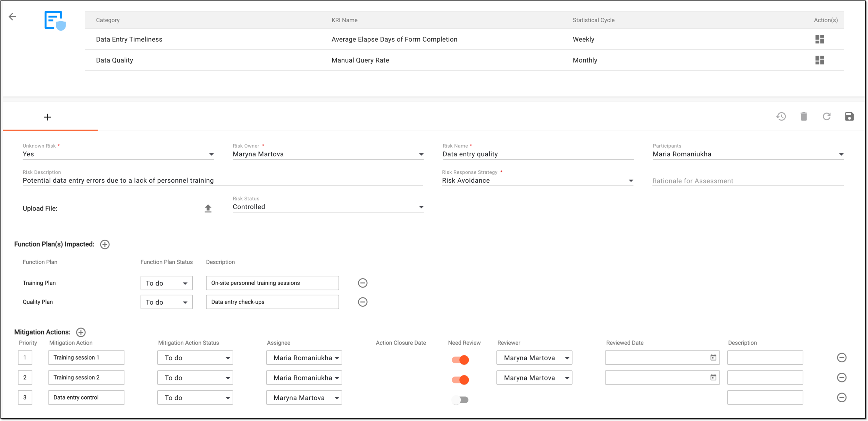Edit Data entry control action name
Screen dimensions: 868x421
[x=86, y=398]
